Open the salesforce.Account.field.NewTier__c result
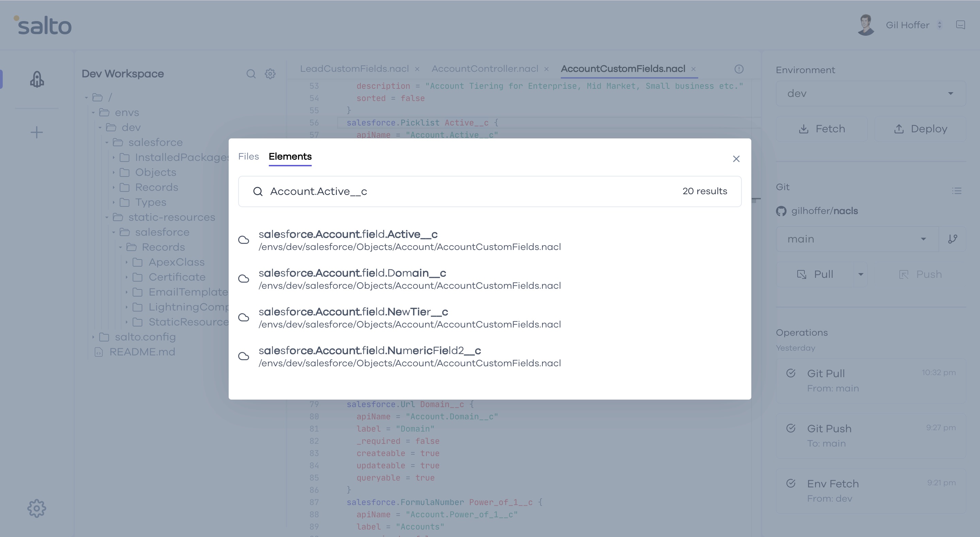The width and height of the screenshot is (980, 537). coord(409,318)
